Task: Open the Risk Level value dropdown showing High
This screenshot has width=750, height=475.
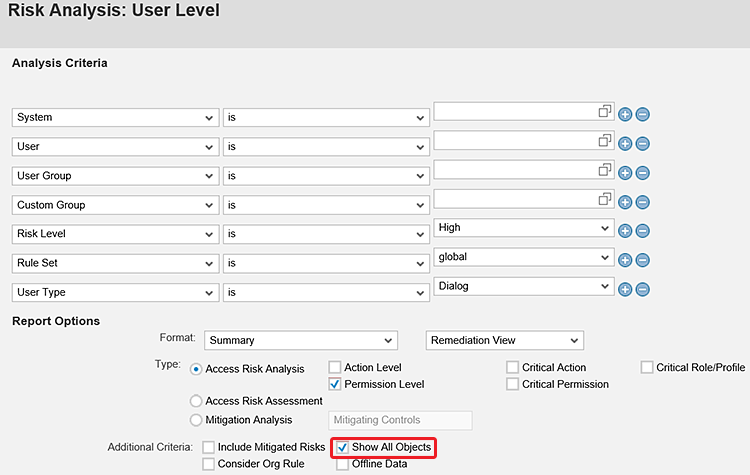Action: (x=523, y=228)
